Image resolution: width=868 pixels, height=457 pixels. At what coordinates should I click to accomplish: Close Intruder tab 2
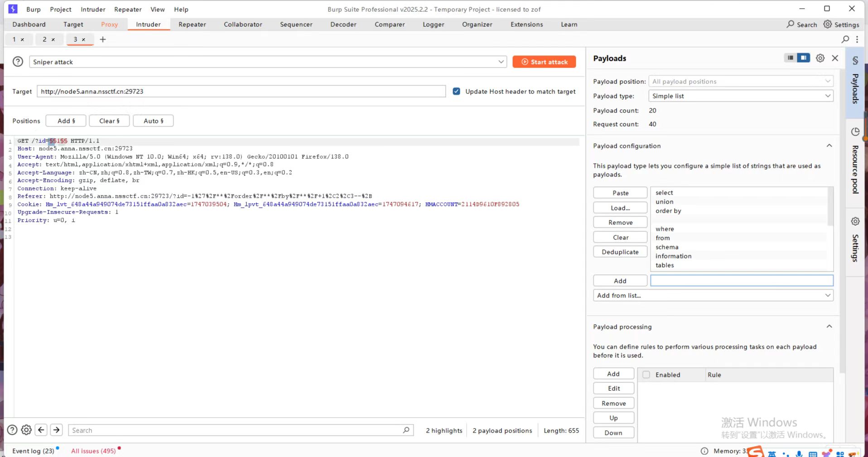click(x=53, y=39)
